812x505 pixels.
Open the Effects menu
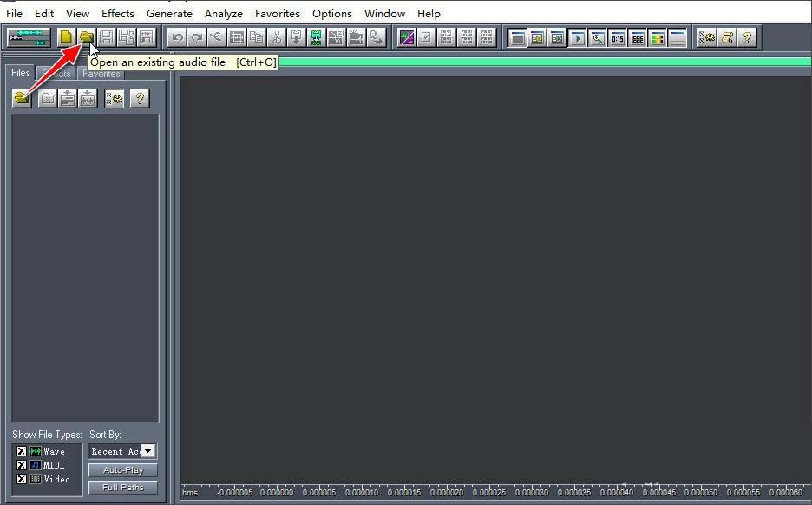pos(117,13)
